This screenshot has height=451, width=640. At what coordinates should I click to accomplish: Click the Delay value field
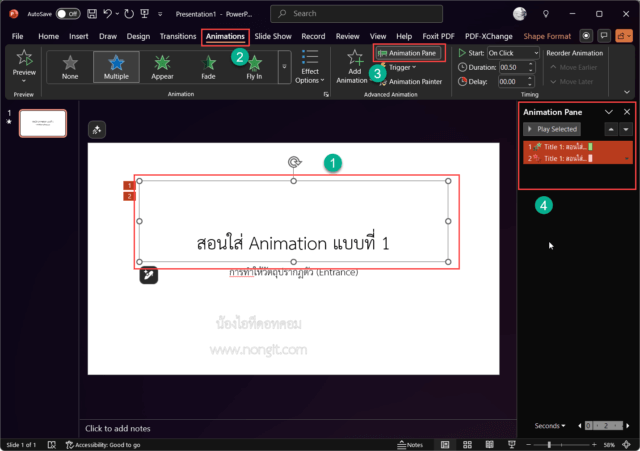[513, 82]
